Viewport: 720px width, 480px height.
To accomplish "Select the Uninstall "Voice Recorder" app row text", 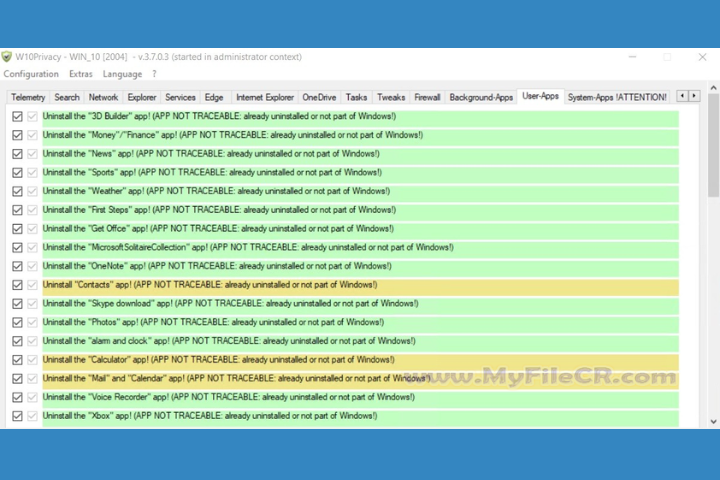I will tap(229, 397).
